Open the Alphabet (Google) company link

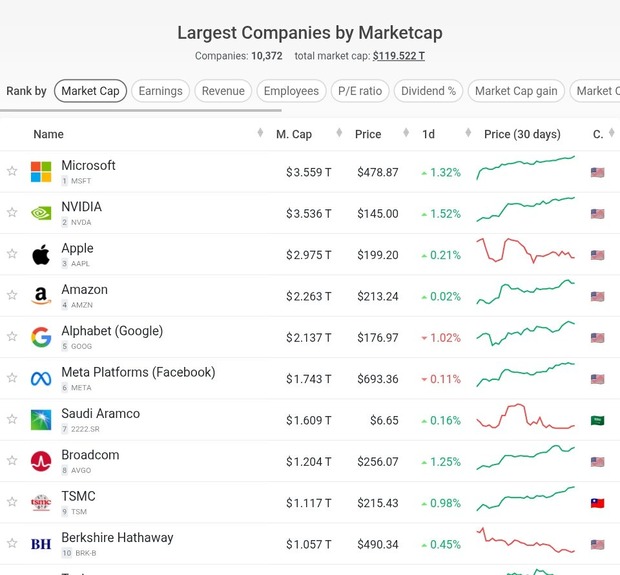(112, 331)
